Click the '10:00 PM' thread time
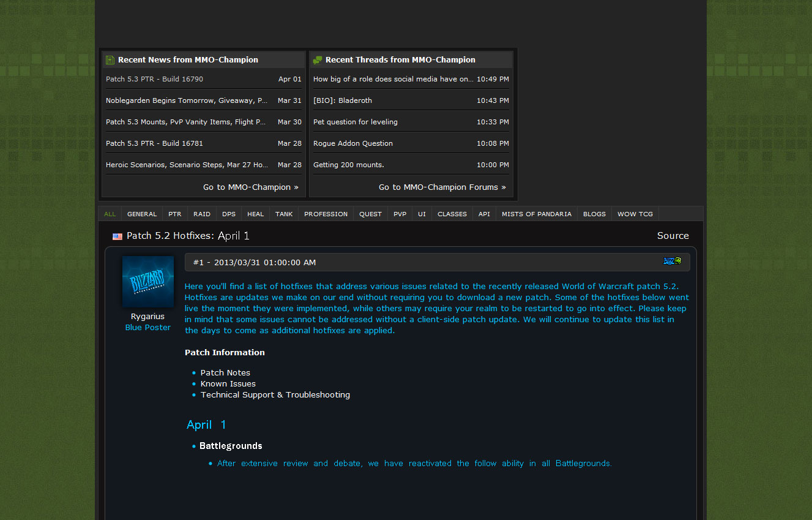The width and height of the screenshot is (812, 520). coord(493,165)
